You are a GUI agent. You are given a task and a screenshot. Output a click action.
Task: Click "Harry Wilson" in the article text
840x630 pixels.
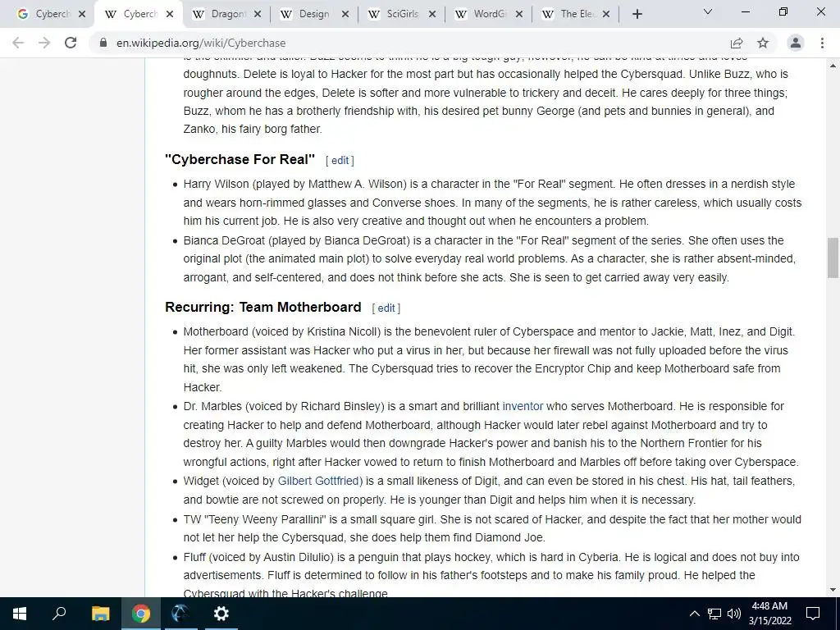pos(216,184)
